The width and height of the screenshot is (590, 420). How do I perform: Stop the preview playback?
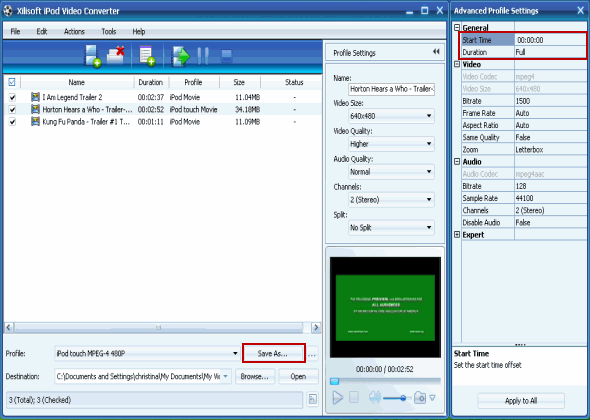354,397
